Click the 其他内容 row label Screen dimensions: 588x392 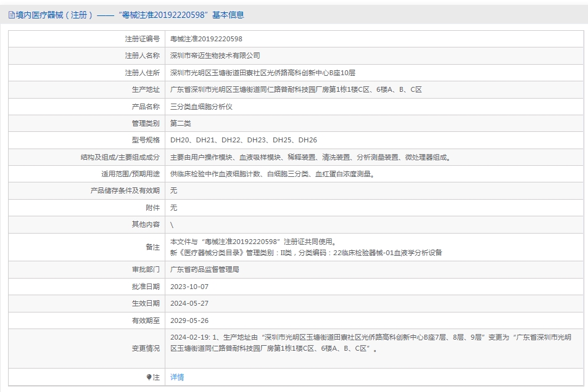point(146,224)
